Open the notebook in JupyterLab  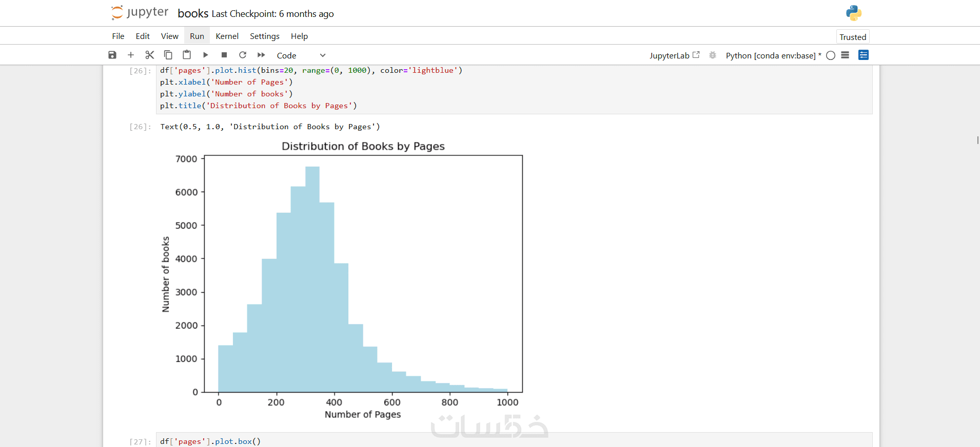674,55
